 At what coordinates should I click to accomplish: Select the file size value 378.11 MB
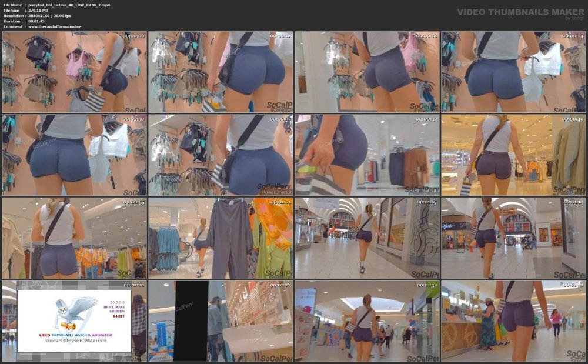point(38,11)
